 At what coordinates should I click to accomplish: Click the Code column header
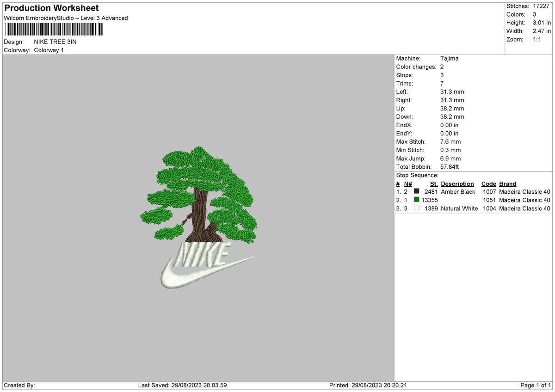pyautogui.click(x=488, y=184)
